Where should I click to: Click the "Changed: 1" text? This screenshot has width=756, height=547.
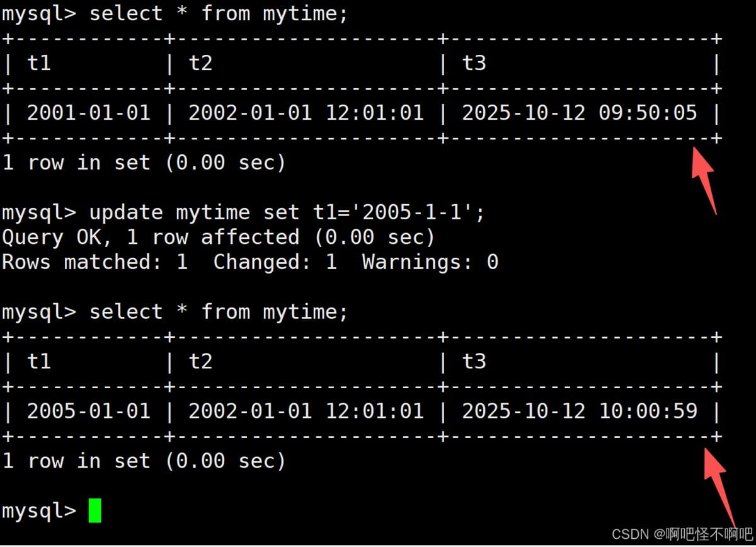[275, 262]
